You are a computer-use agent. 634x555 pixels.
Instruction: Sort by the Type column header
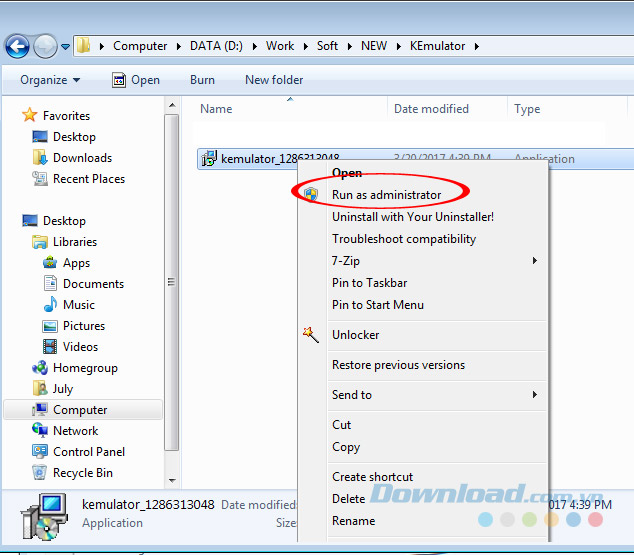pos(527,109)
